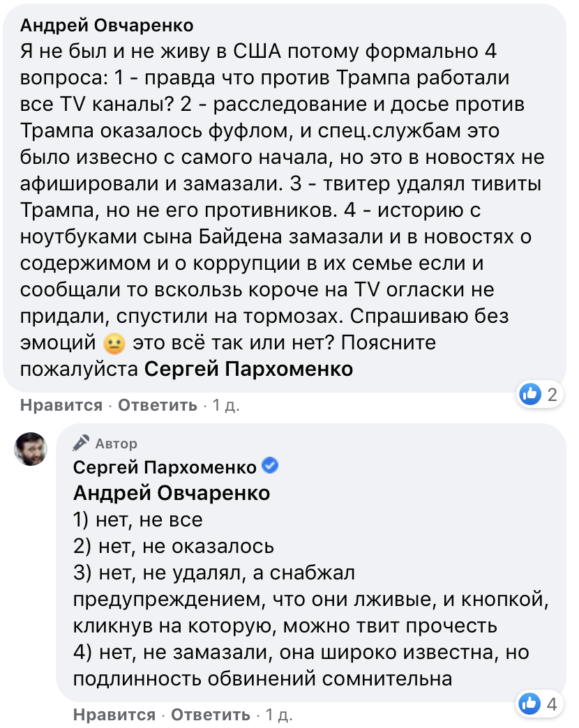Viewport: 579px width, 728px height.
Task: Open Сергей Пархоменко's profile picture
Action: (32, 448)
